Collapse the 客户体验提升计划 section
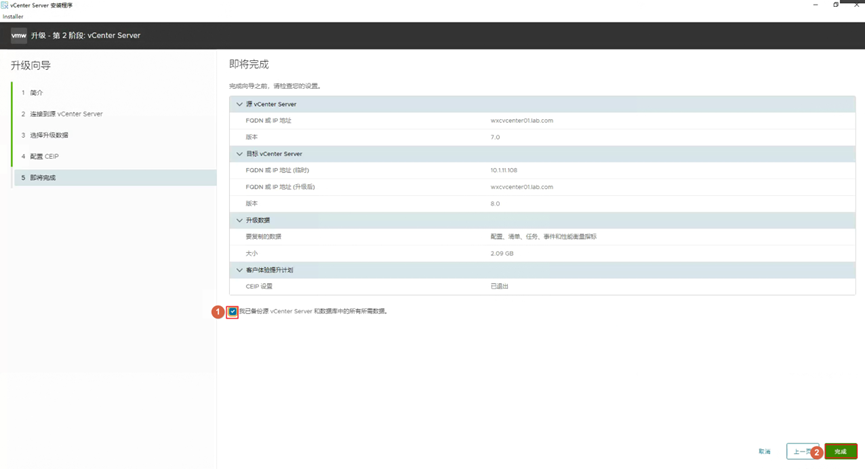 click(x=239, y=270)
